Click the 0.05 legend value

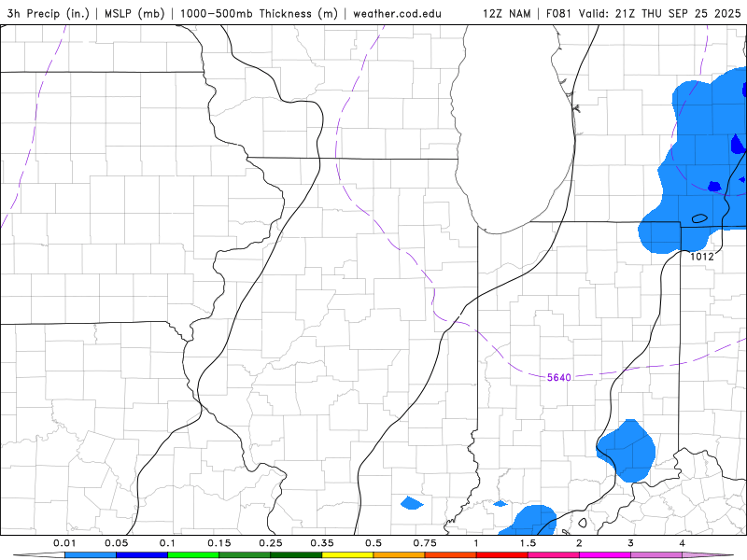point(116,543)
